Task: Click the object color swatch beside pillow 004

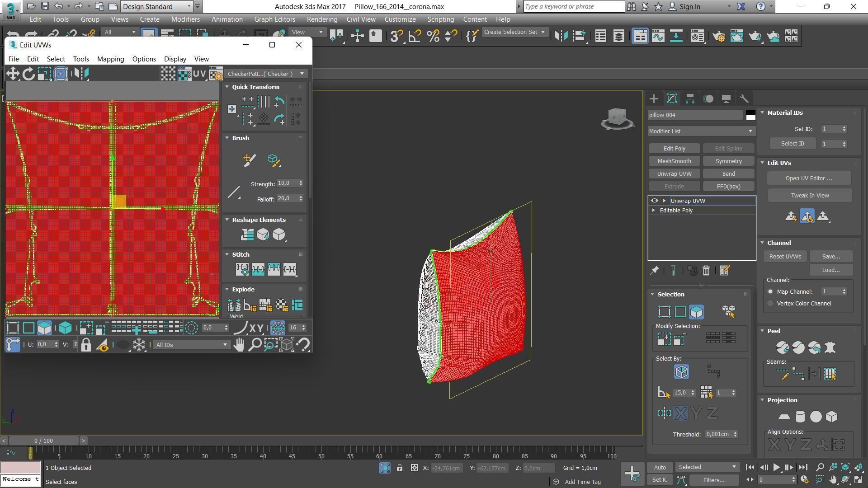Action: click(x=750, y=115)
